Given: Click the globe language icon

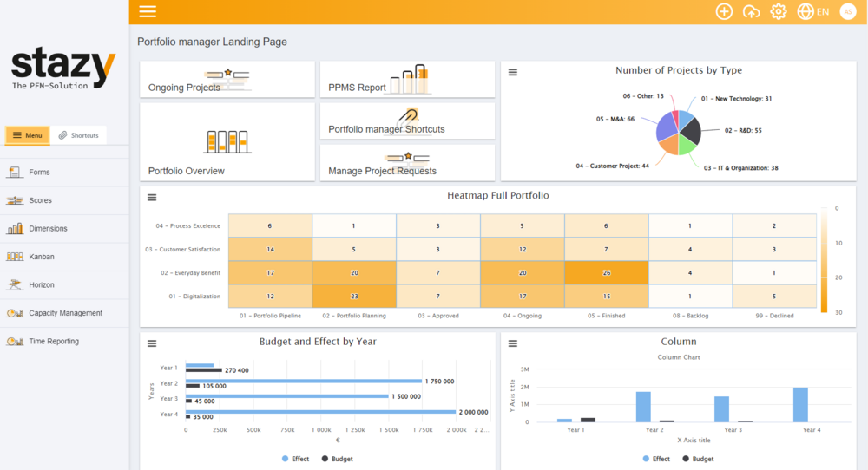Looking at the screenshot, I should click(x=805, y=11).
